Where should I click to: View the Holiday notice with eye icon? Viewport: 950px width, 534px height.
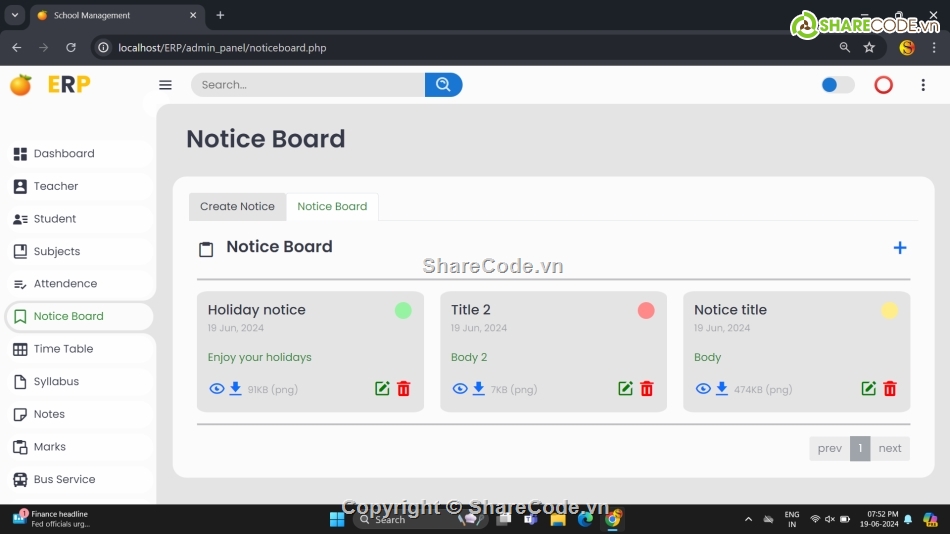pos(216,389)
